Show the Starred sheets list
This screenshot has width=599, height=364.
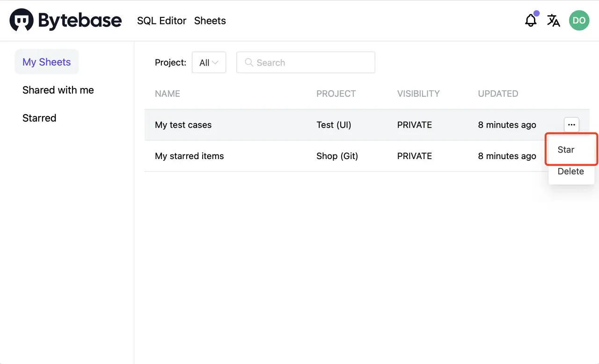[x=39, y=118]
